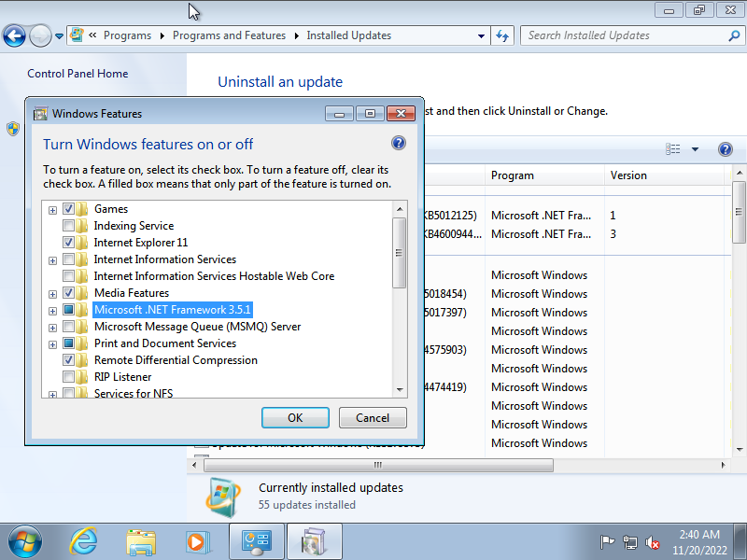
Task: Open the clock showing 2:40 AM
Action: 699,542
